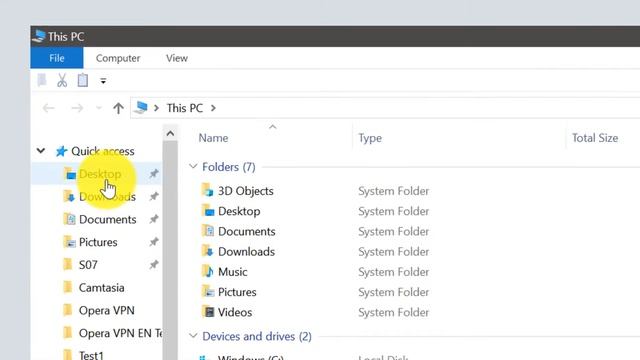This screenshot has width=640, height=360.
Task: Click the pin icon next to Documents
Action: [153, 220]
